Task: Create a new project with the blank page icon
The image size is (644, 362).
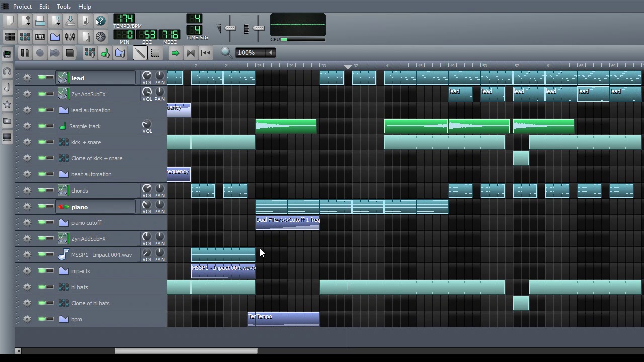Action: [x=10, y=21]
